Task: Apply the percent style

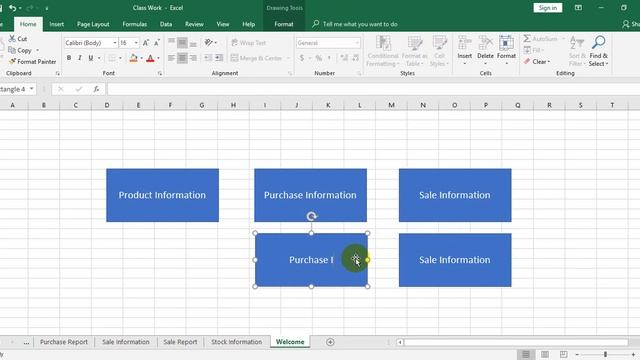Action: pos(318,58)
